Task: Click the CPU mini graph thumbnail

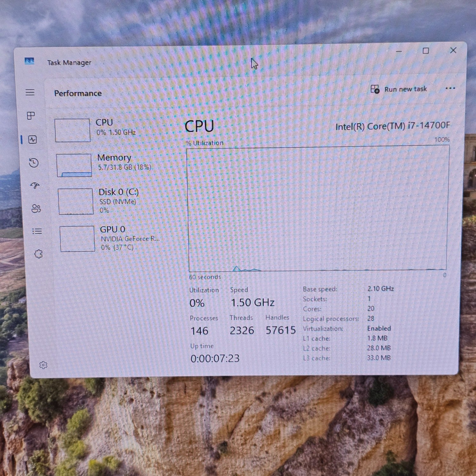Action: [x=72, y=130]
